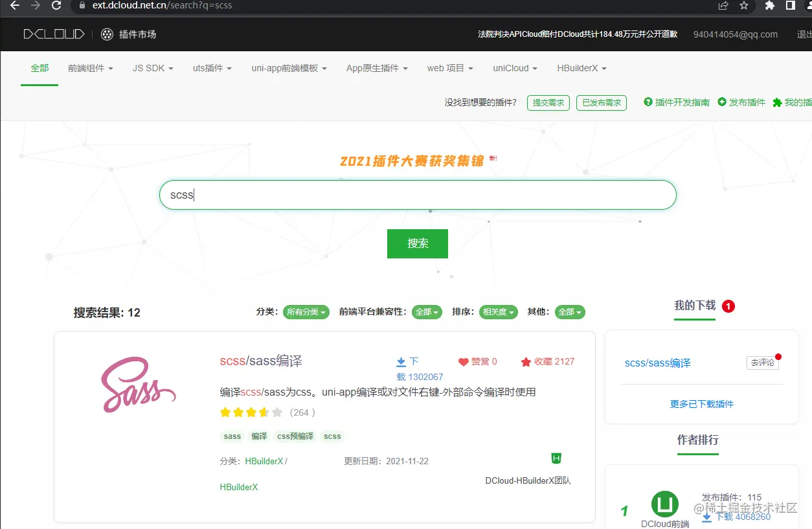This screenshot has width=812, height=529.
Task: Expand the 前端组件 dropdown menu
Action: click(x=91, y=68)
